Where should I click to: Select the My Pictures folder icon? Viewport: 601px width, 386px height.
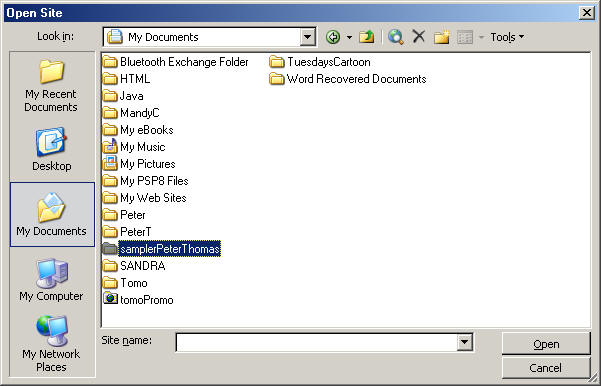click(110, 164)
